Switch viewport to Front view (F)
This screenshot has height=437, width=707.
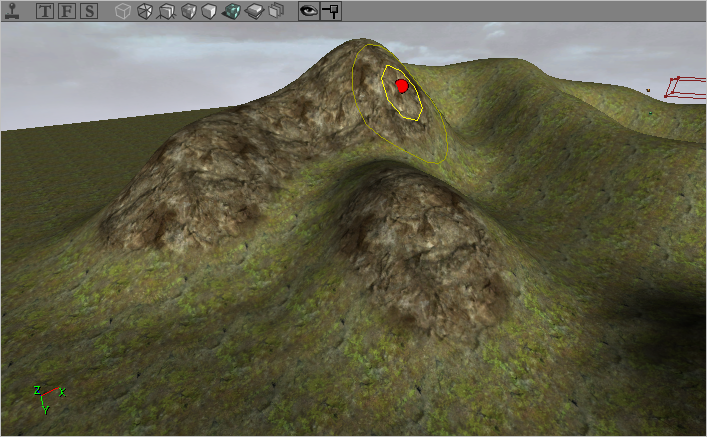(x=67, y=11)
